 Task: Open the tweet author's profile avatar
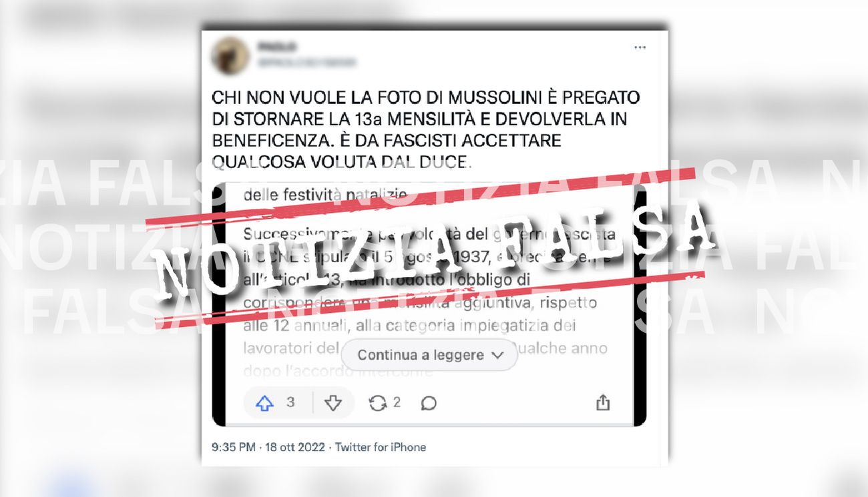pyautogui.click(x=230, y=55)
